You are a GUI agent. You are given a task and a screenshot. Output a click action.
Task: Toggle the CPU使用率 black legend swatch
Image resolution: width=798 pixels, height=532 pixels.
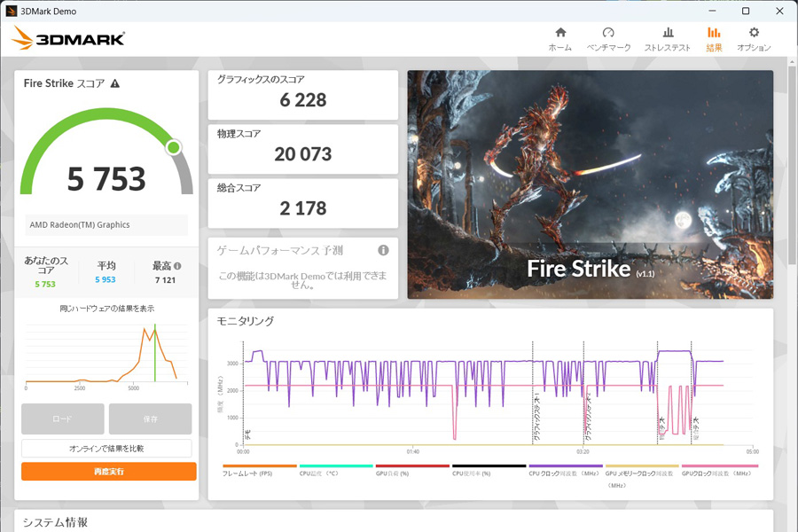(x=489, y=465)
